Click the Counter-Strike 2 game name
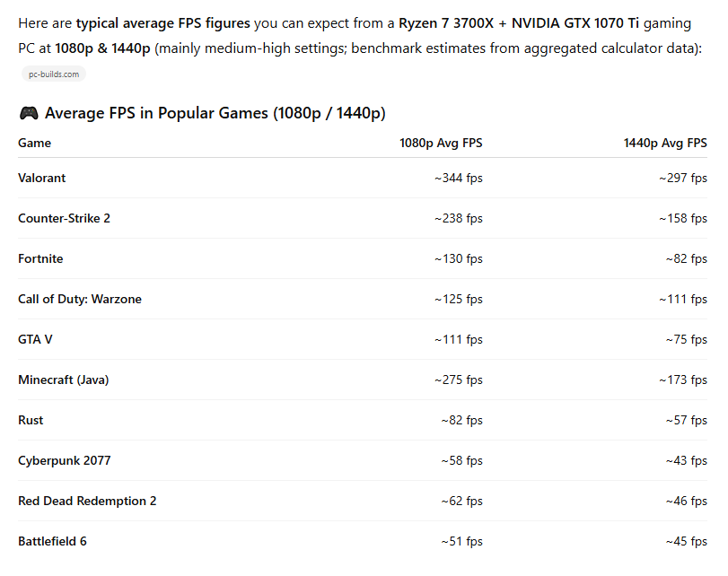The image size is (728, 576). [64, 218]
